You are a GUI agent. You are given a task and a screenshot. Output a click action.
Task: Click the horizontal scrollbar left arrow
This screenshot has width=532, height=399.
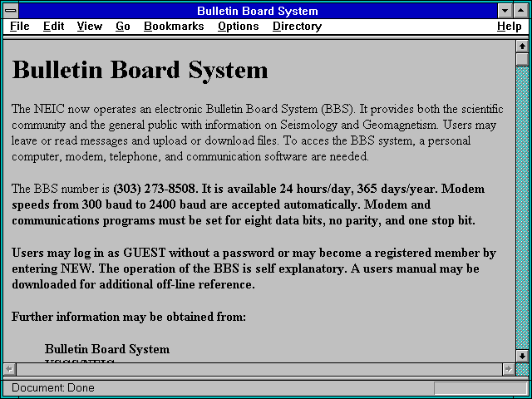9,369
